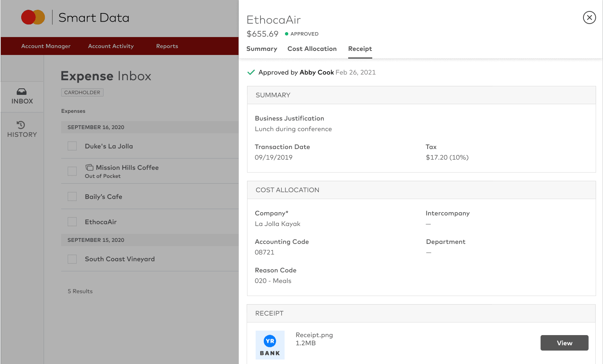Click the Smart Data title
603x364 pixels.
tap(94, 18)
